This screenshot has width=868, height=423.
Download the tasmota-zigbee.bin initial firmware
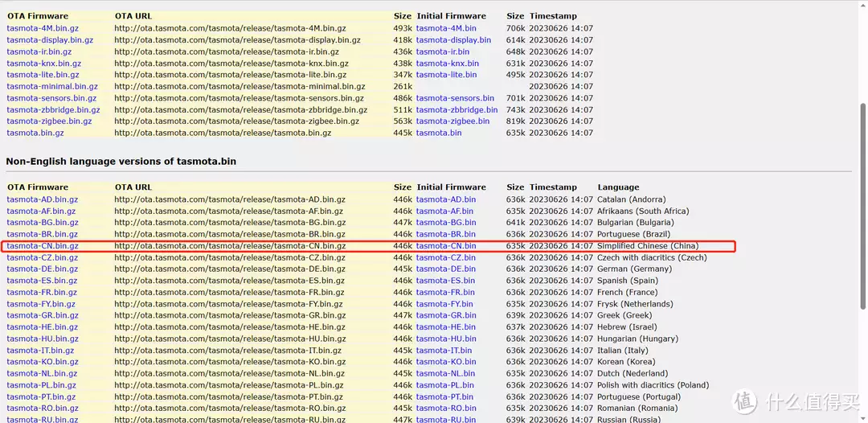(x=452, y=121)
